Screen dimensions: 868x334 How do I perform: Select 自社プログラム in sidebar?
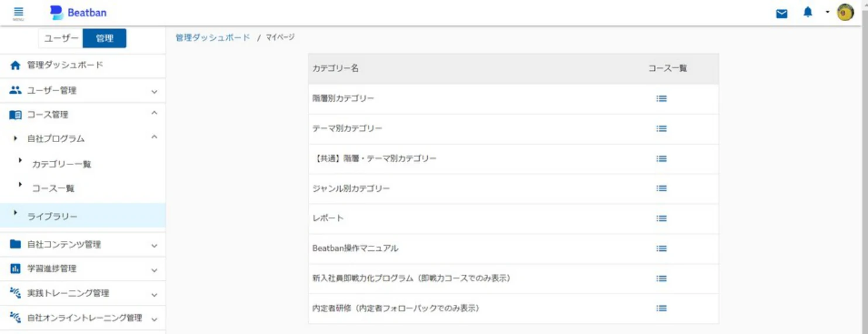56,139
